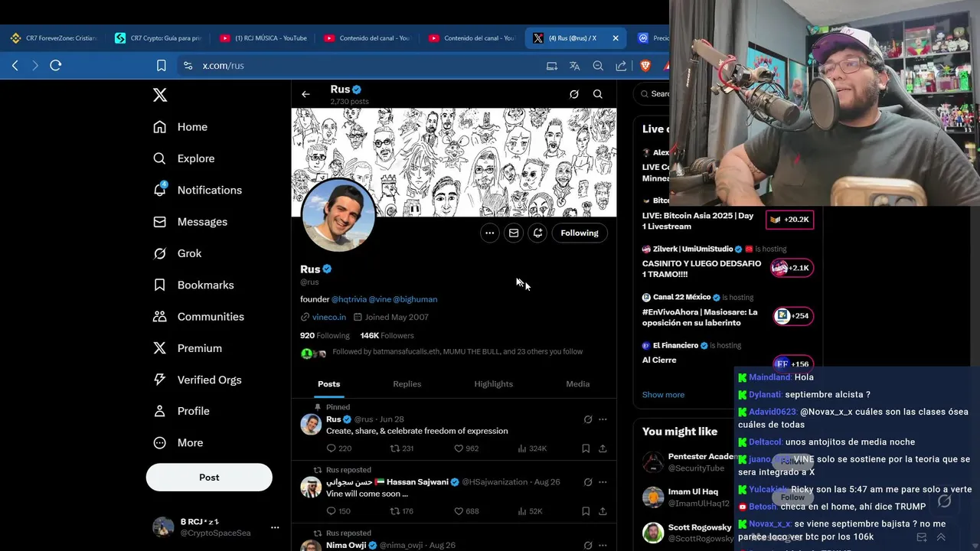
Task: Click the X search field
Action: pos(652,94)
